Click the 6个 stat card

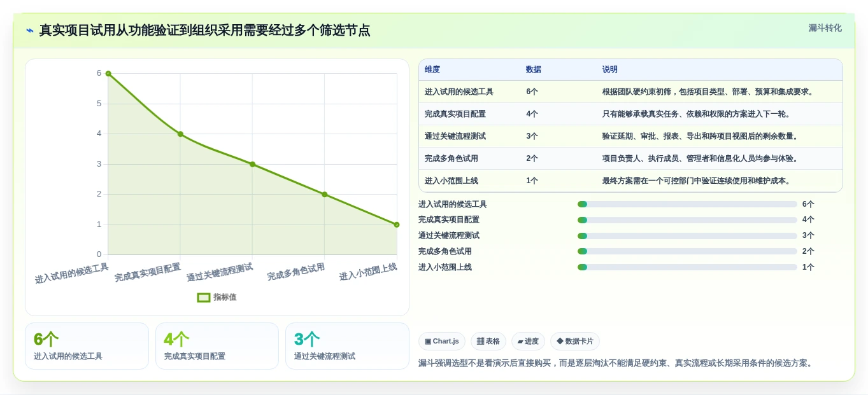pyautogui.click(x=87, y=346)
